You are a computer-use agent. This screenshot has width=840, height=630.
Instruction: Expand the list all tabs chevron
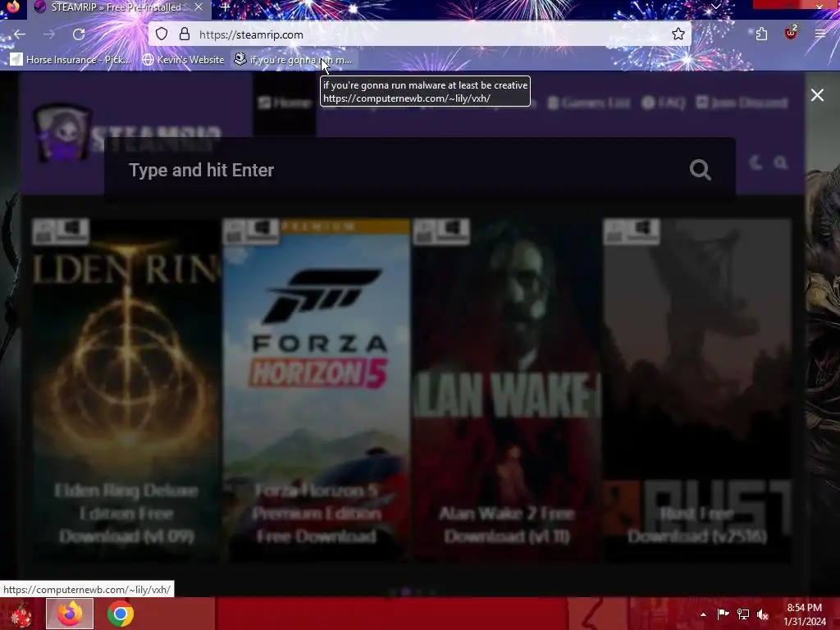[x=715, y=7]
